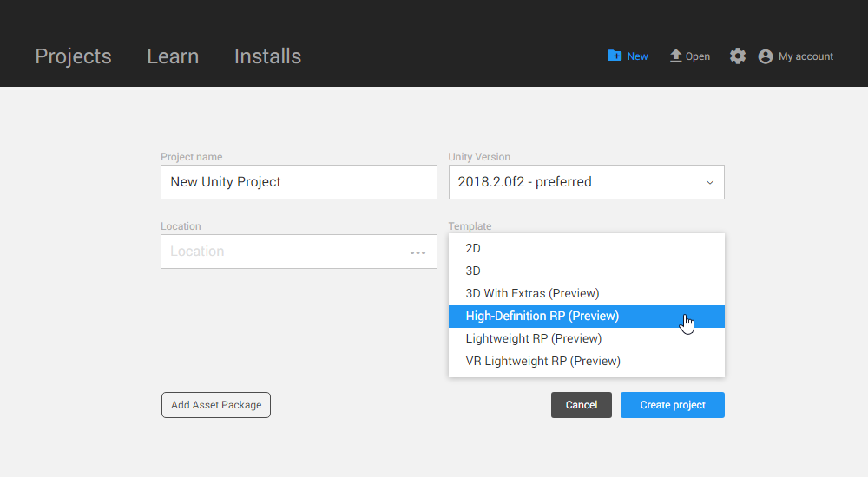Select VR Lightweight RP (Preview) template
868x477 pixels.
tap(543, 361)
